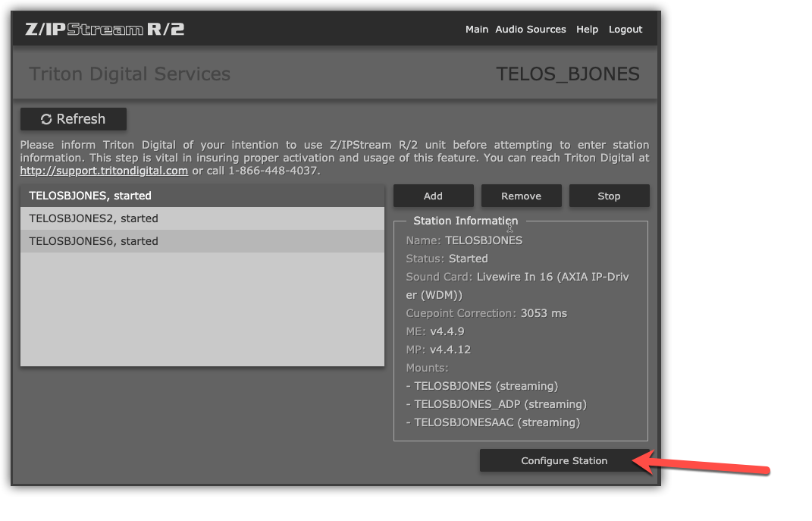Add a new station
This screenshot has height=521, width=812.
[433, 196]
